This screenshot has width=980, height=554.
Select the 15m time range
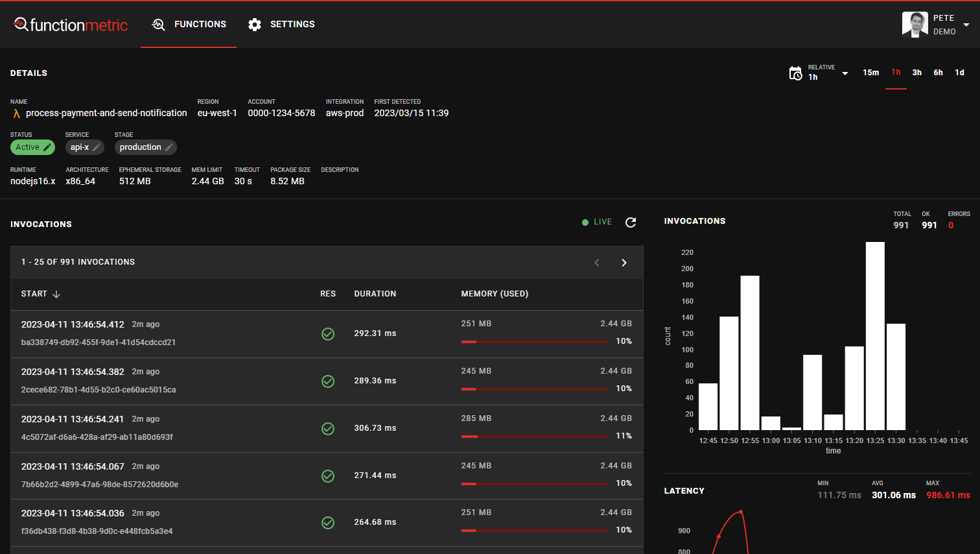(x=870, y=73)
